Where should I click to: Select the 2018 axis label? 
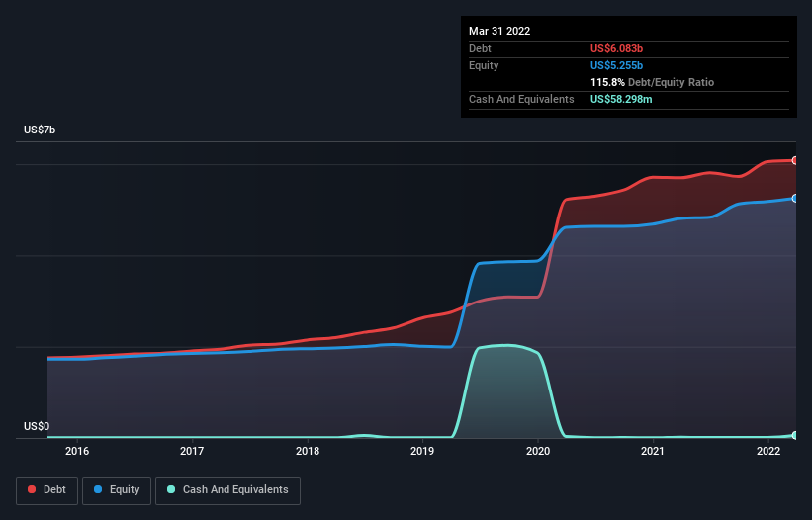308,451
